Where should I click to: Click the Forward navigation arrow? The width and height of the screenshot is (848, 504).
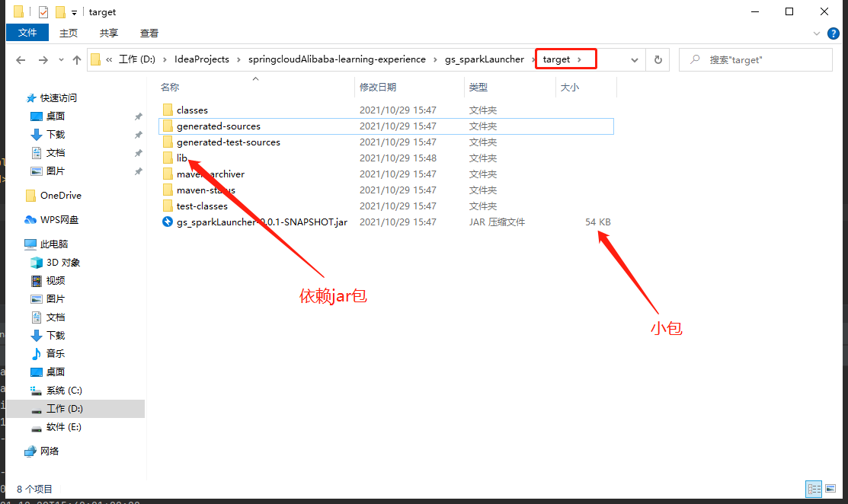(x=43, y=60)
